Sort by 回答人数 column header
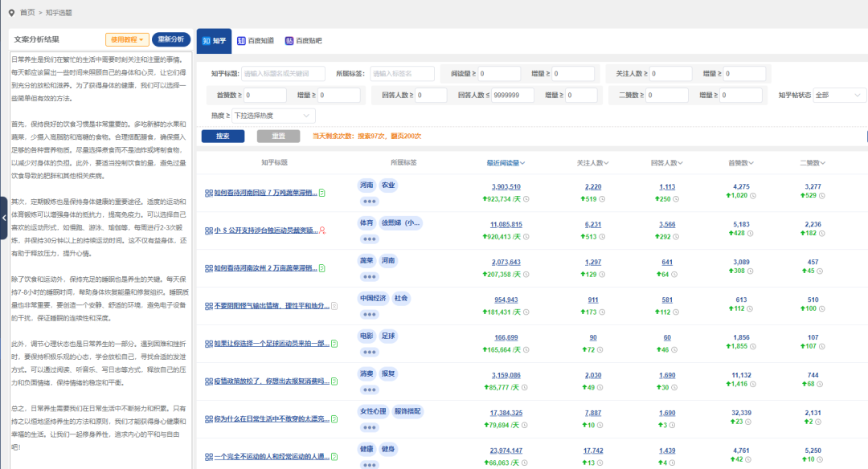 pos(667,162)
